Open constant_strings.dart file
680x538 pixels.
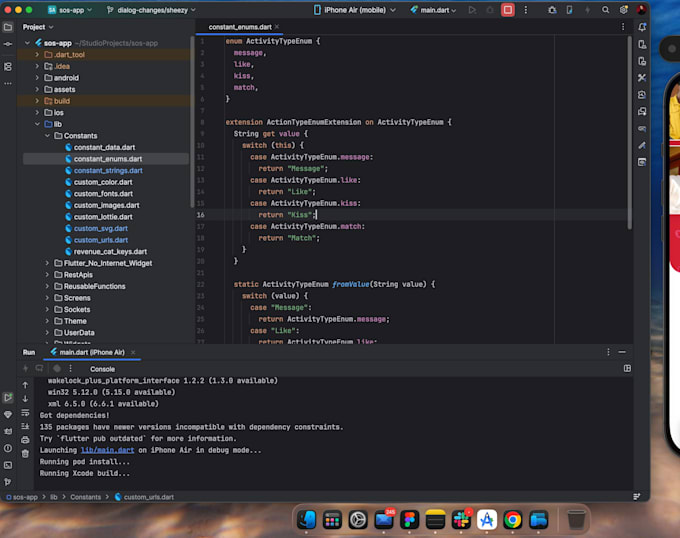pos(108,170)
